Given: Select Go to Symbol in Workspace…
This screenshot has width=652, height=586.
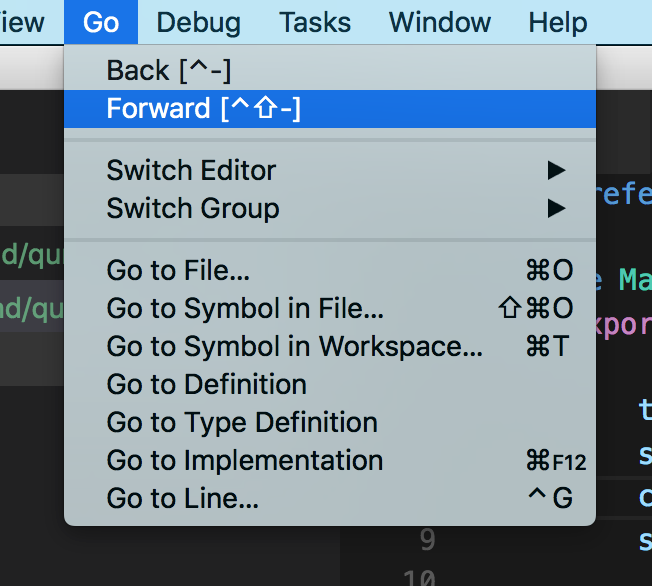Looking at the screenshot, I should [294, 346].
